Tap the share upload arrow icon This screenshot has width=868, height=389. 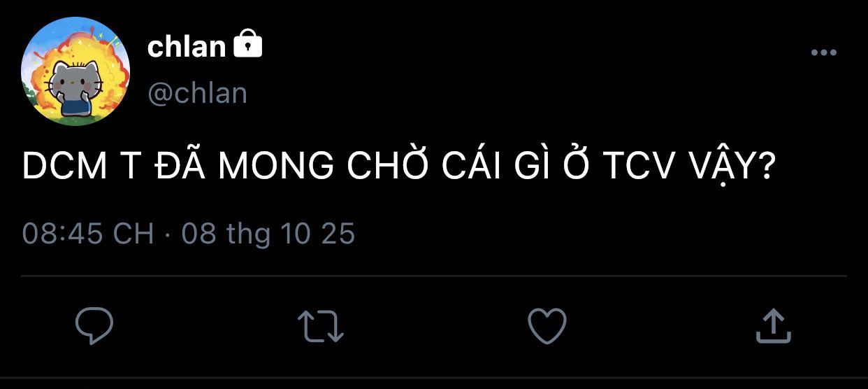point(774,326)
